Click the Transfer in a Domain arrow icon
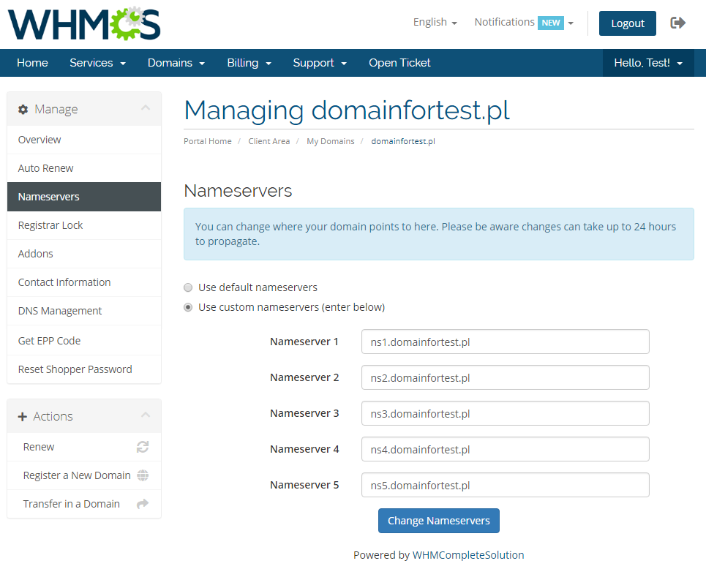Viewport: 706px width, 588px height. point(143,504)
